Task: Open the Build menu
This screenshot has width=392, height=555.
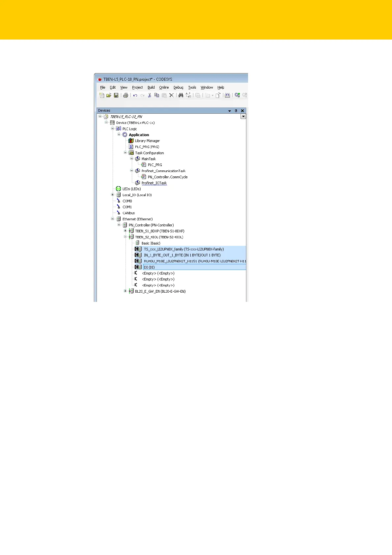Action: pyautogui.click(x=151, y=87)
